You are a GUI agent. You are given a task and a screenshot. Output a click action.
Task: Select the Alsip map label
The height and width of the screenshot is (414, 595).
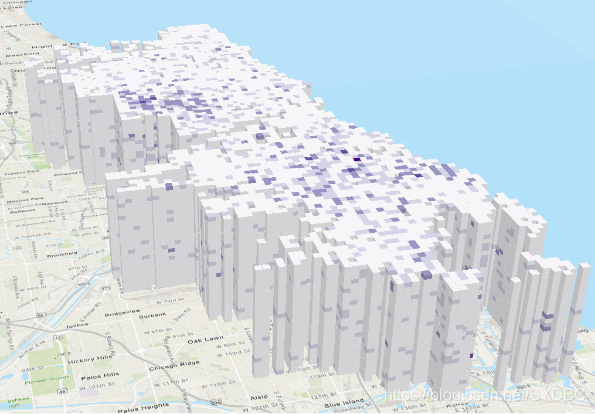tap(259, 397)
